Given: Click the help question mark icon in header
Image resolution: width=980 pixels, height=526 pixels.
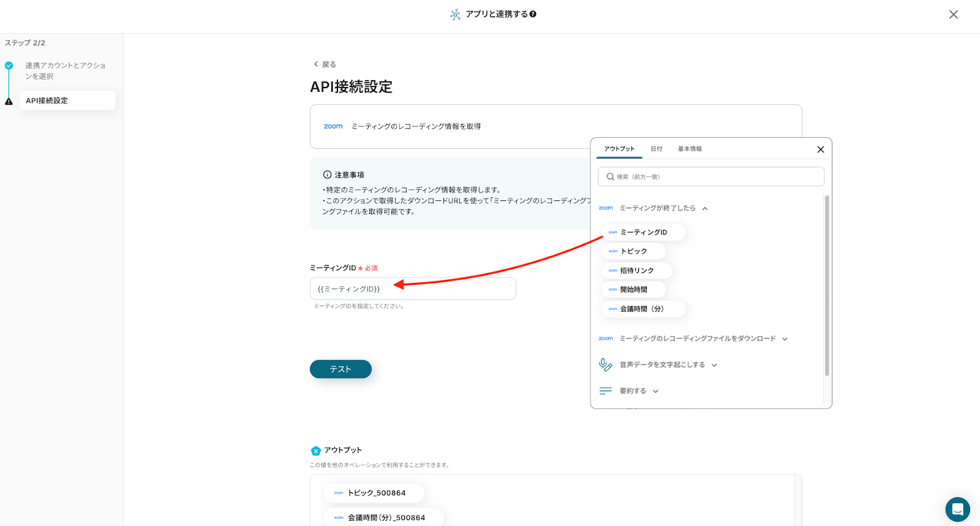Looking at the screenshot, I should click(533, 14).
